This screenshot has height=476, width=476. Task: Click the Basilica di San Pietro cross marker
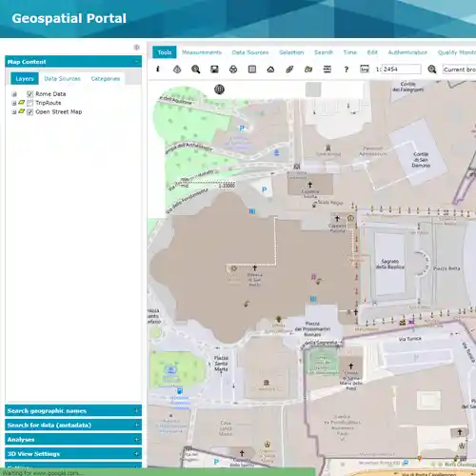coord(254,268)
